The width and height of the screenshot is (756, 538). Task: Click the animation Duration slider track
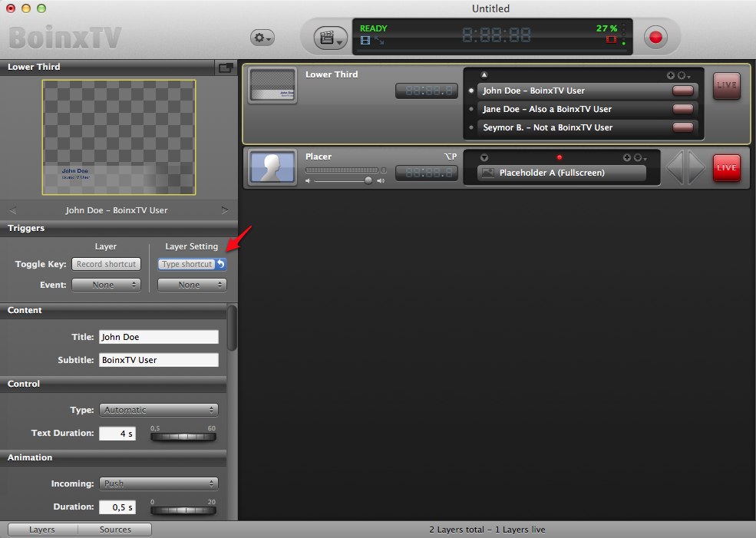183,510
